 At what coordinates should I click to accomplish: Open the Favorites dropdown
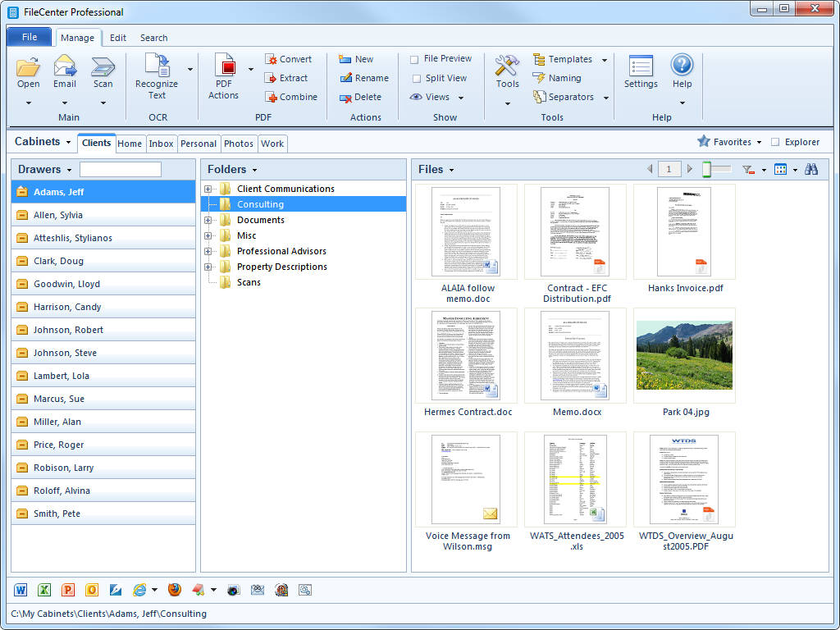pos(732,142)
